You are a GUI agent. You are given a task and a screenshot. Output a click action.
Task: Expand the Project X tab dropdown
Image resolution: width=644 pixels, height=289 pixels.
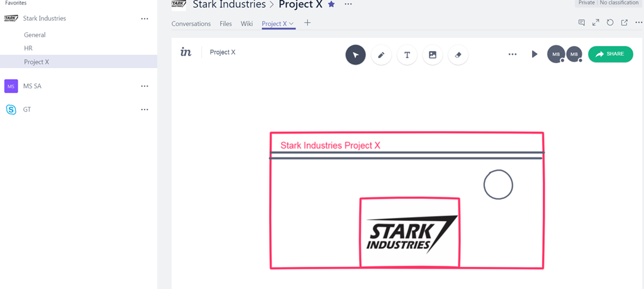pos(291,24)
